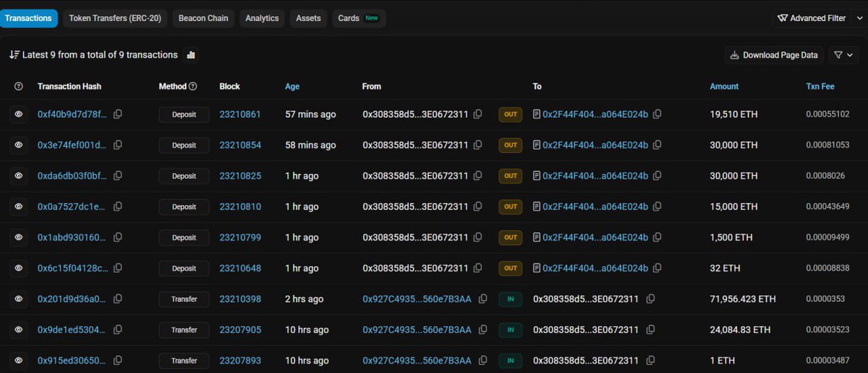868x373 pixels.
Task: Click the 24,084.83 ETH amount
Action: 740,330
